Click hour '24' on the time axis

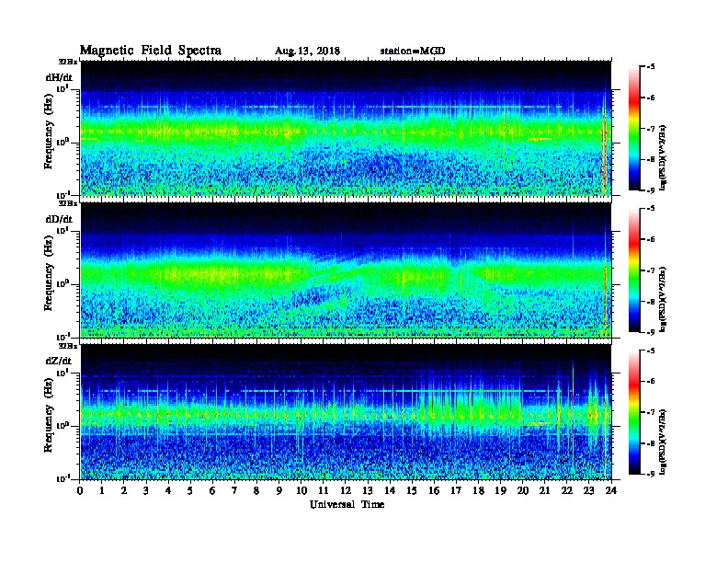pyautogui.click(x=611, y=490)
